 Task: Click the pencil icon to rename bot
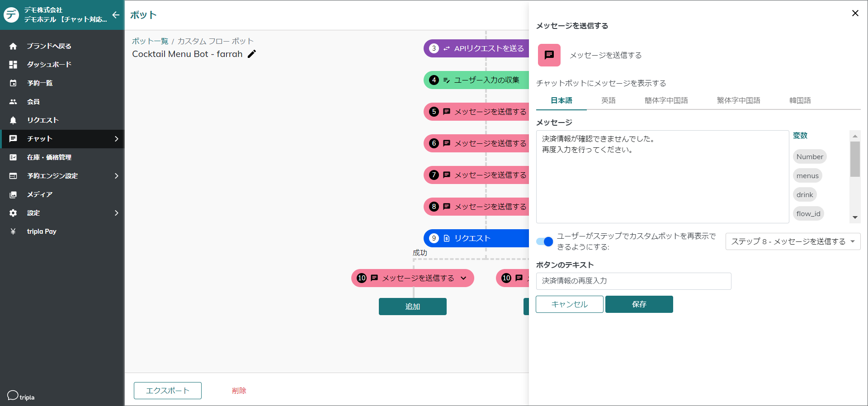click(252, 54)
